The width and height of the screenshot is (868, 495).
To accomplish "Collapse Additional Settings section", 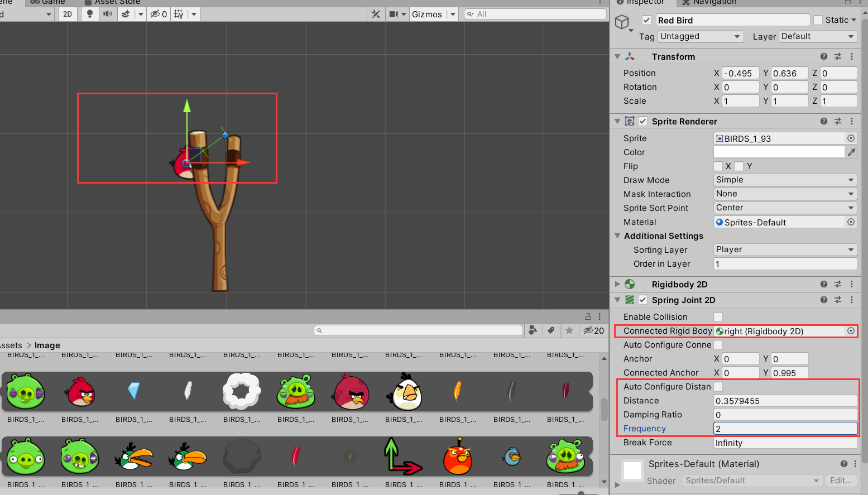I will (617, 236).
